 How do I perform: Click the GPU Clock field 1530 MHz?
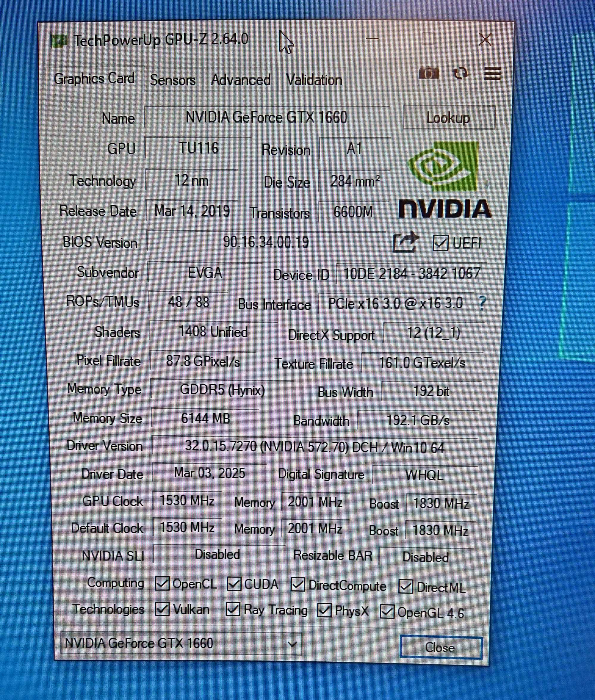(187, 500)
